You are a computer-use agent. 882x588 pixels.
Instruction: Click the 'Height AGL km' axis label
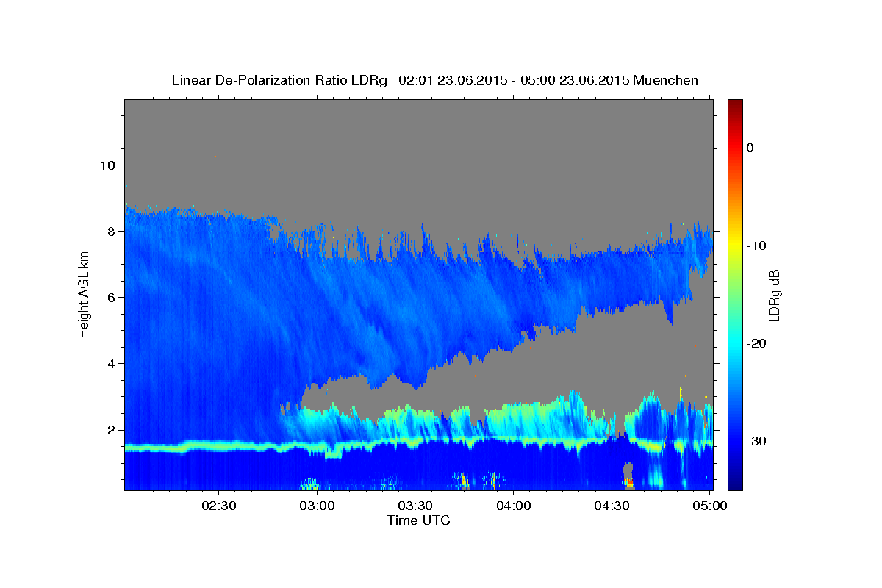pyautogui.click(x=84, y=294)
